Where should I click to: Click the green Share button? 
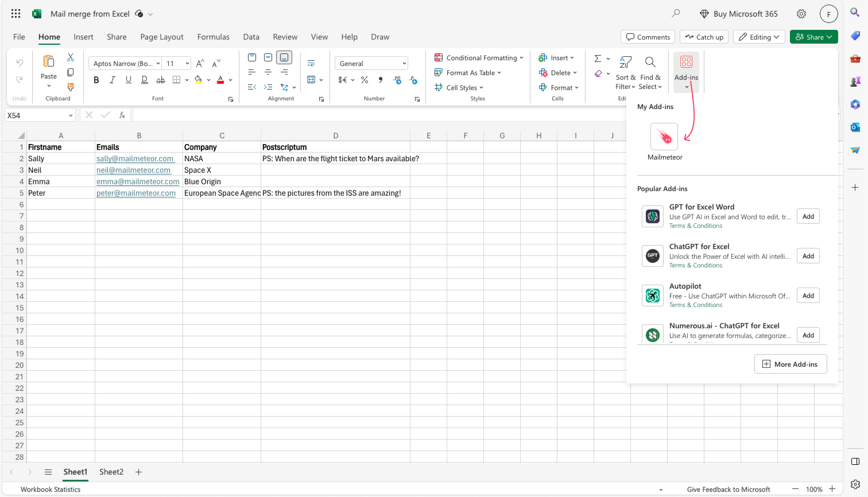tap(813, 37)
